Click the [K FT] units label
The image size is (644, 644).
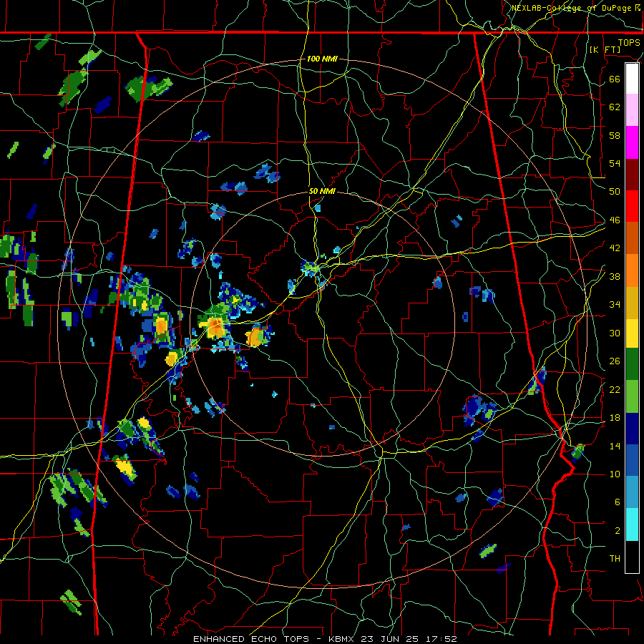pyautogui.click(x=605, y=50)
